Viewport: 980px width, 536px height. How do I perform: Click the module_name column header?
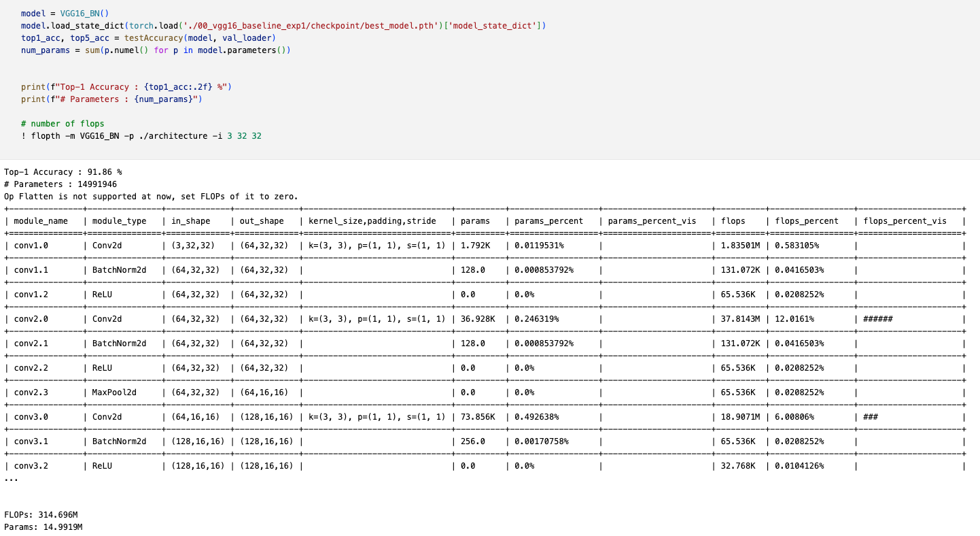point(41,221)
